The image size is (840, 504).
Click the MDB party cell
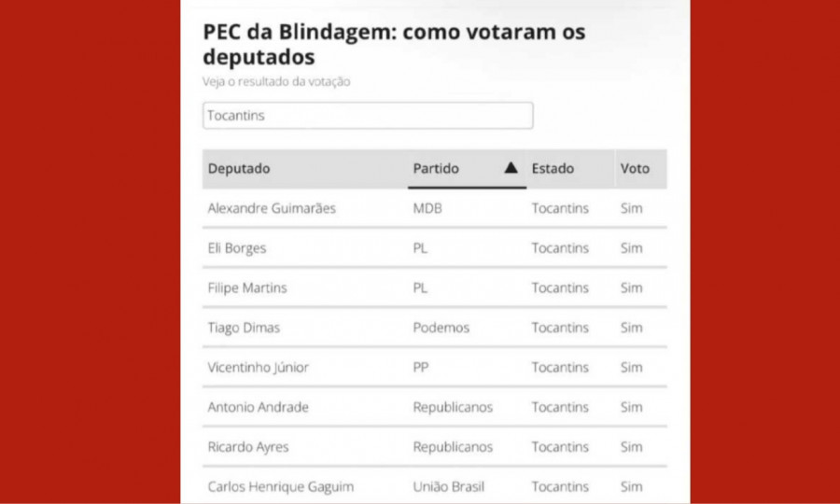point(427,208)
